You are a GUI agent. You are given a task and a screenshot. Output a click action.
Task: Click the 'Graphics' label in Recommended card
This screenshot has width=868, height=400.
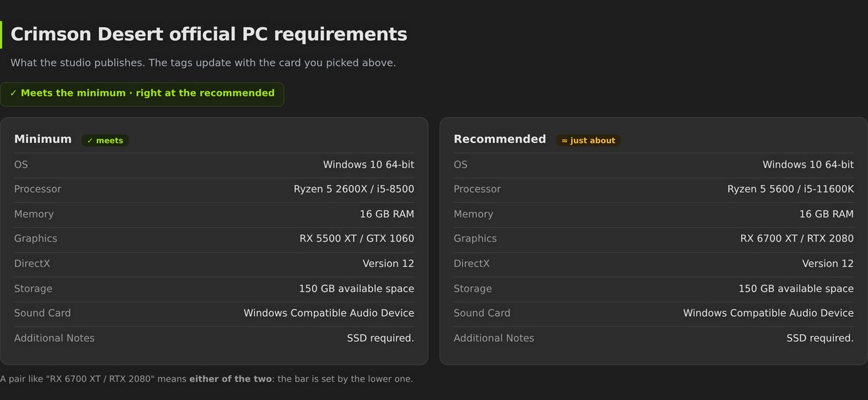pos(475,239)
